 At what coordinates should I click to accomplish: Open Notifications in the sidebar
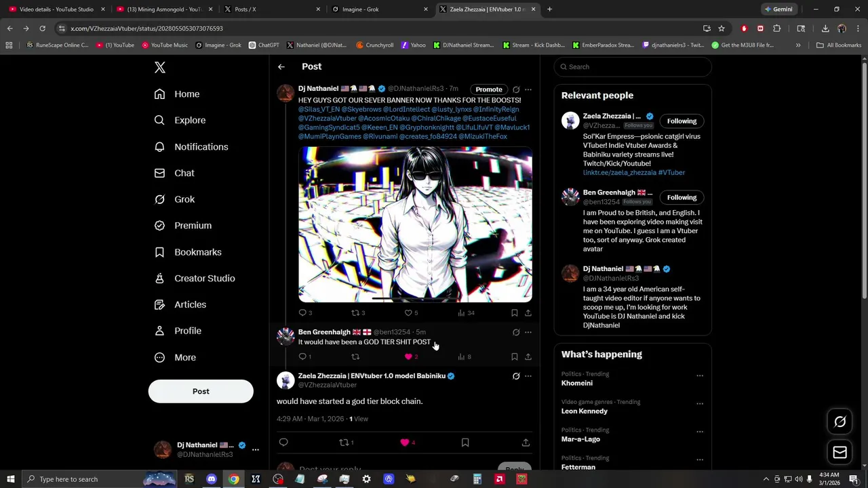pyautogui.click(x=191, y=146)
